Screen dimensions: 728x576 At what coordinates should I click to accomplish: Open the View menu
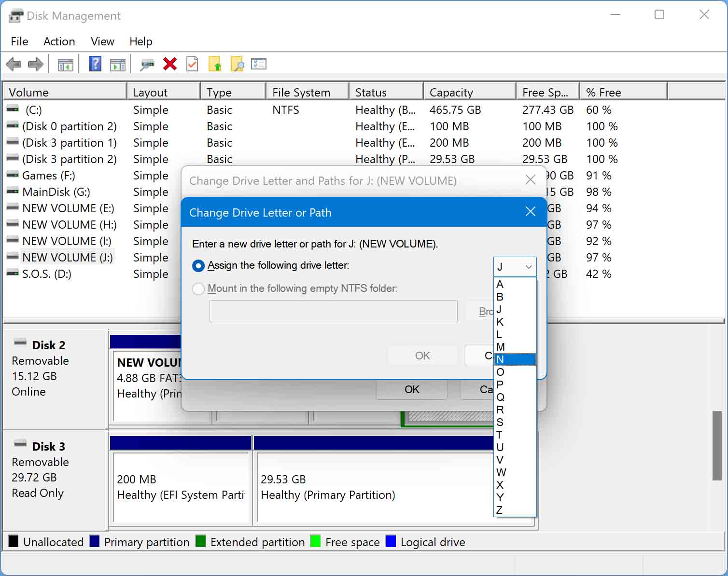[102, 41]
